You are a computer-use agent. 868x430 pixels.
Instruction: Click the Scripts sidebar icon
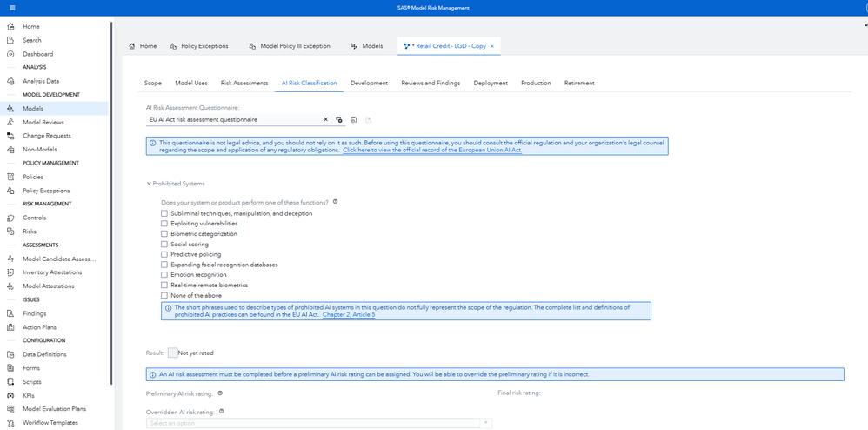10,382
